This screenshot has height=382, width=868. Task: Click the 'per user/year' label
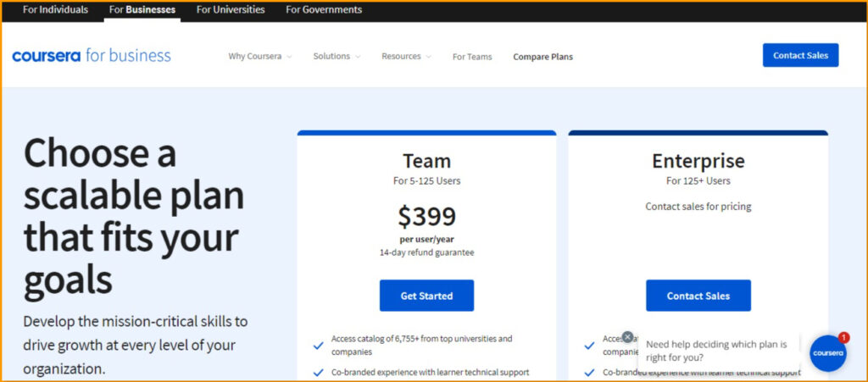click(427, 240)
